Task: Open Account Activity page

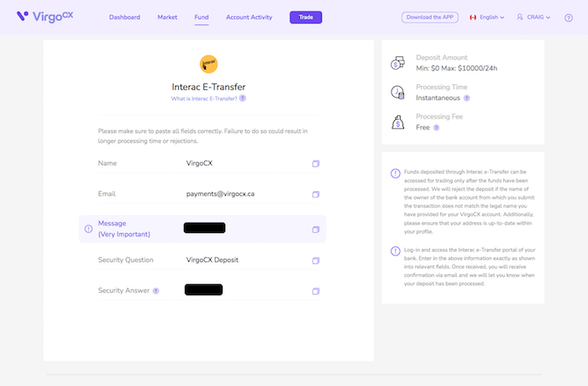Action: point(249,18)
